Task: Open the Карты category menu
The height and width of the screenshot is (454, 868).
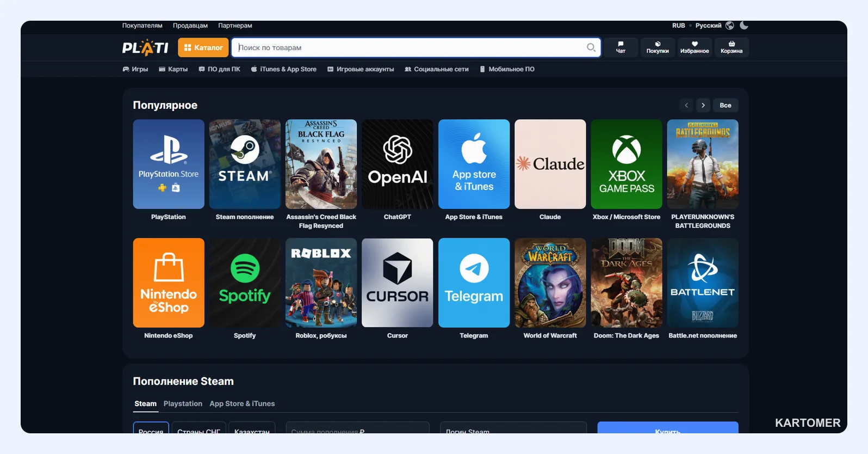Action: tap(173, 69)
